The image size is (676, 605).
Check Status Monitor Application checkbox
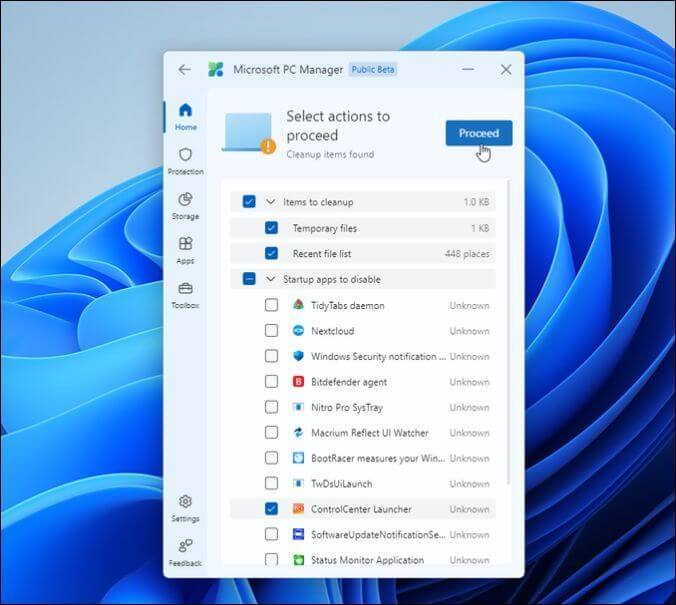coord(271,559)
